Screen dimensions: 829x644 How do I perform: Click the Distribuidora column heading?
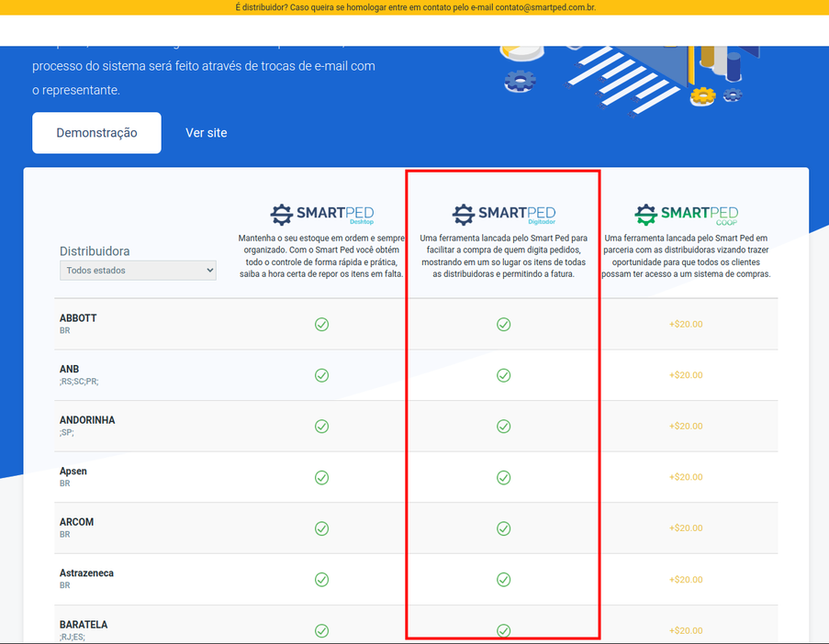[x=95, y=251]
